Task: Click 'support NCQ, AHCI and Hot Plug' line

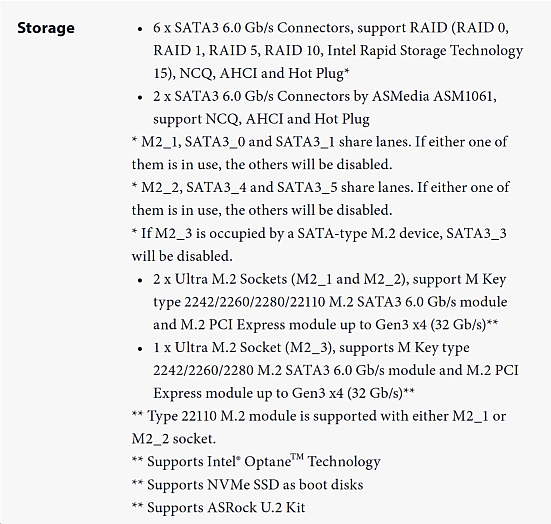Action: 261,119
